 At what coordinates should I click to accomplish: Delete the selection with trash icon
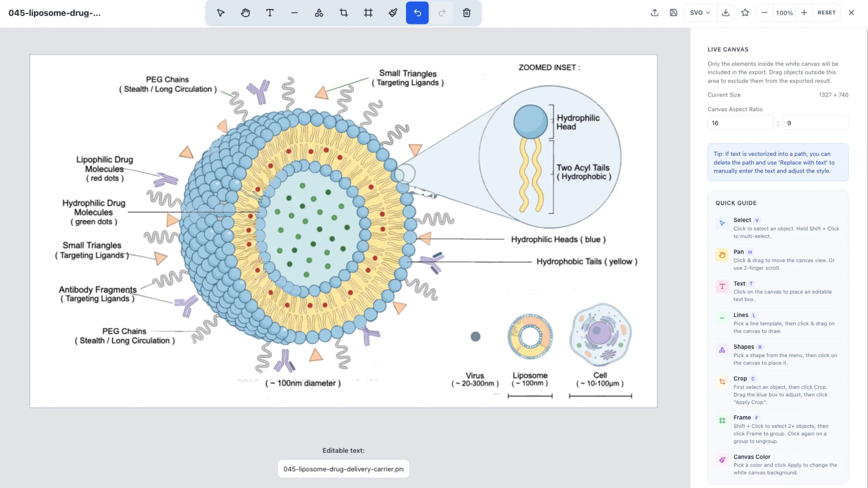click(x=467, y=13)
